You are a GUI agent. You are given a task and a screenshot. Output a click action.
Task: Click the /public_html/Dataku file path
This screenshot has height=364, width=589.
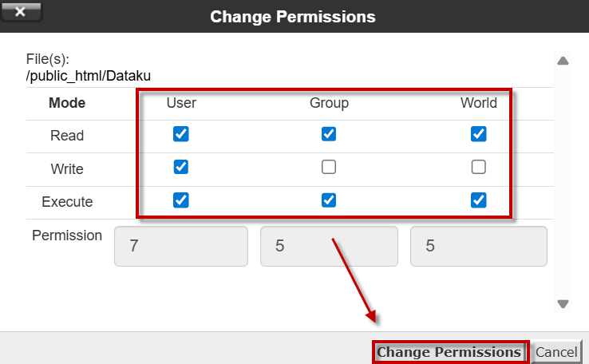[89, 76]
